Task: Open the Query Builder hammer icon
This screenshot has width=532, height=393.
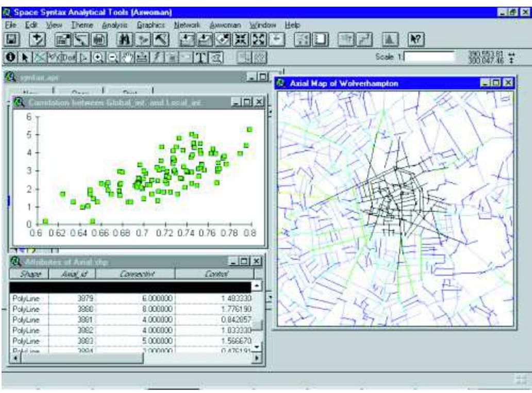Action: (161, 40)
